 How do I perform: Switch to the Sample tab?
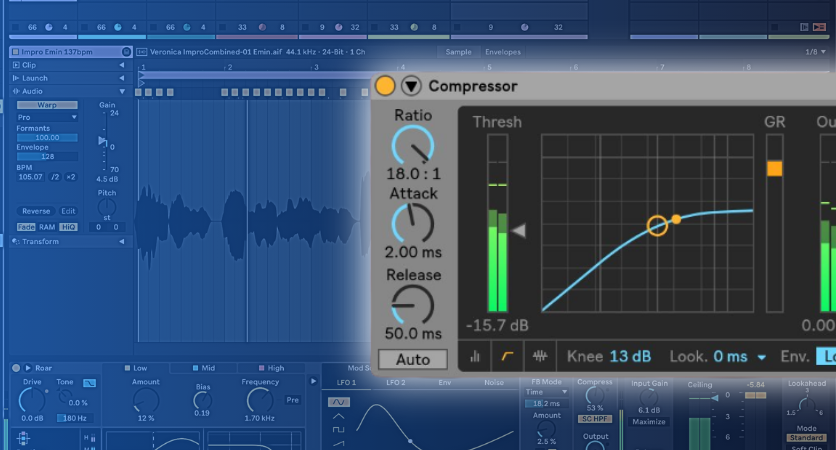[x=459, y=51]
